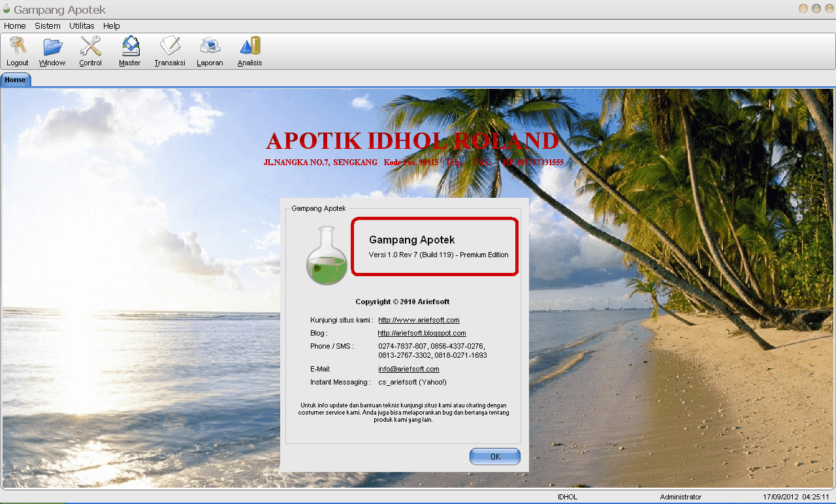Image resolution: width=836 pixels, height=504 pixels.
Task: Open the Sistem menu
Action: pyautogui.click(x=48, y=26)
